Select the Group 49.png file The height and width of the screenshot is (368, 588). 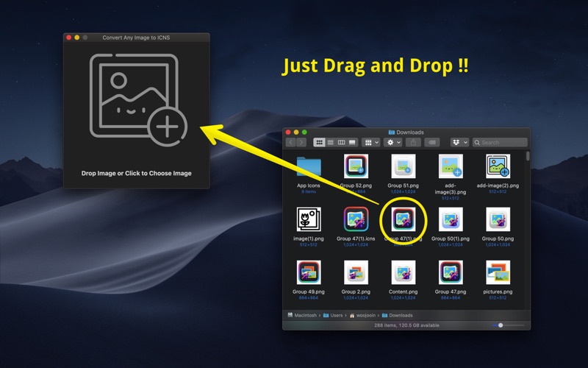tap(309, 272)
